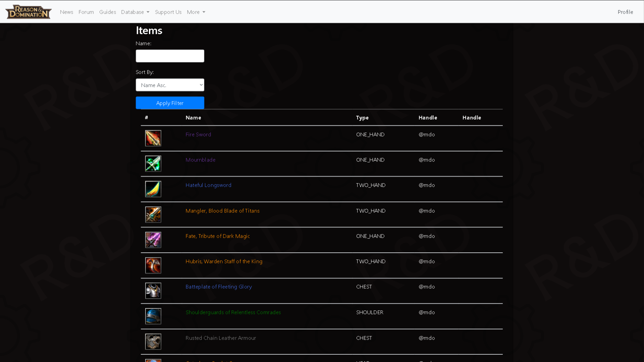Click the Hubris staff item icon
The height and width of the screenshot is (362, 644).
click(153, 265)
